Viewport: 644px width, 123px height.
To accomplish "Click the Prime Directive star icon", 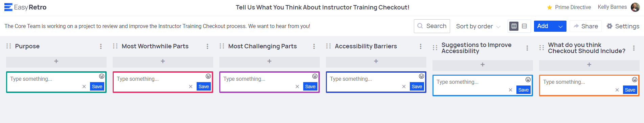I will 550,7.
